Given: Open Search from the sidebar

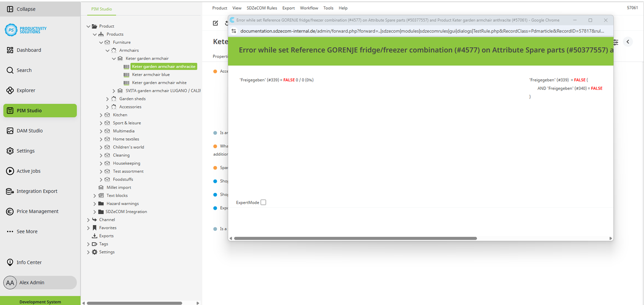Looking at the screenshot, I should (10, 70).
